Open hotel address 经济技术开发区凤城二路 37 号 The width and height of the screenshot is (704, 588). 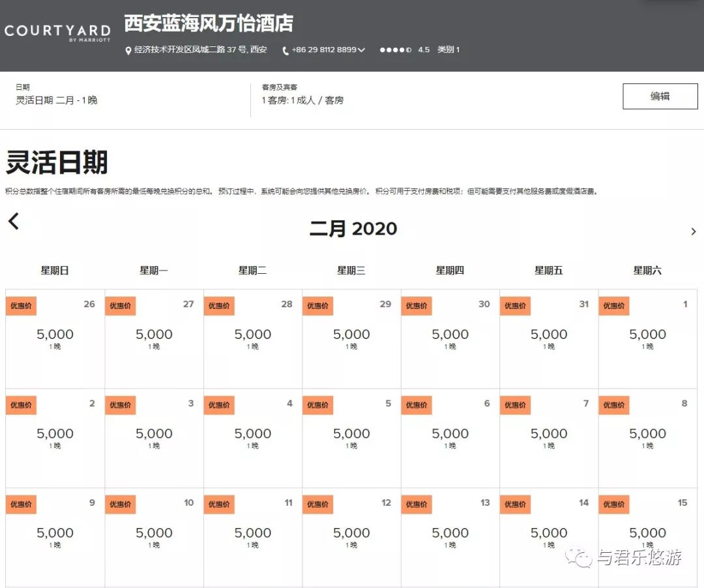pyautogui.click(x=200, y=50)
